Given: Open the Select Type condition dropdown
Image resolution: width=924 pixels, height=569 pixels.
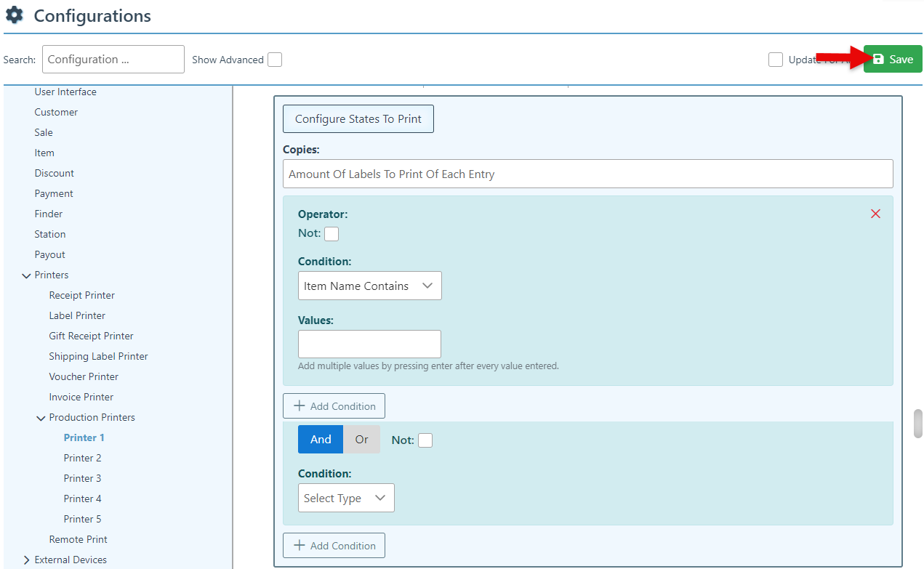Looking at the screenshot, I should coord(346,499).
